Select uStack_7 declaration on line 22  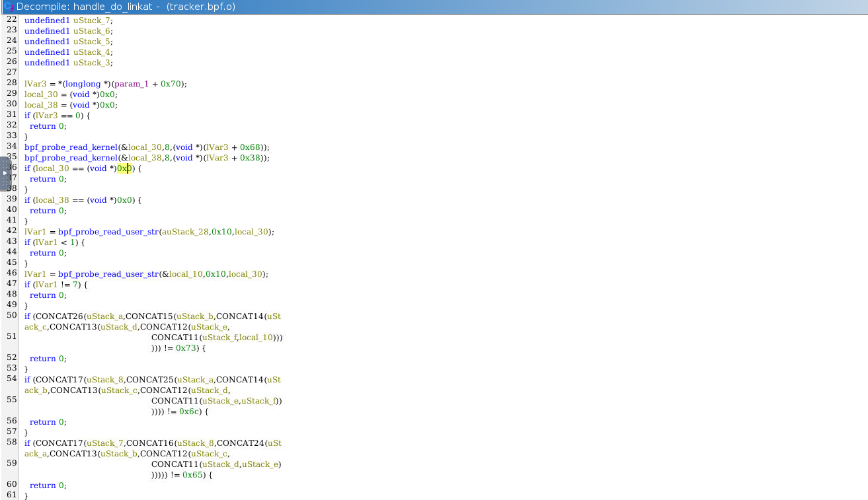click(x=92, y=20)
